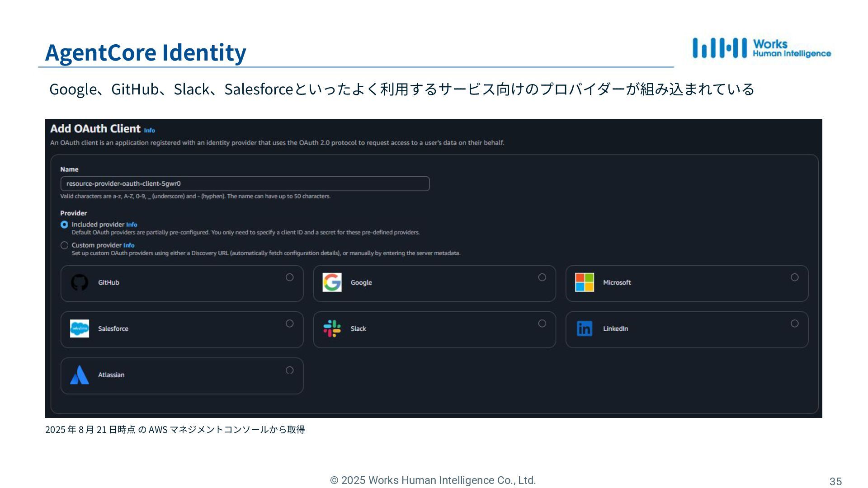Click the GitHub octocat logo icon
This screenshot has height=488, width=868.
click(x=80, y=282)
